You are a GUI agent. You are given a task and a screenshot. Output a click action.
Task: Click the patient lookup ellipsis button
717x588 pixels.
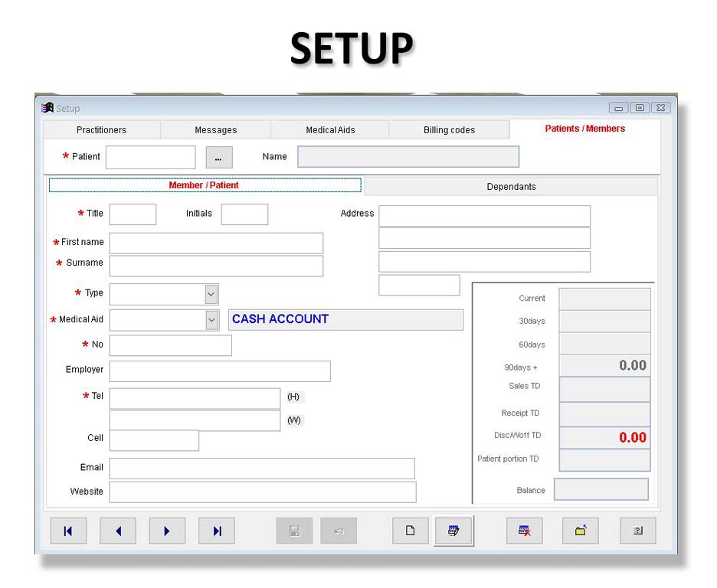218,158
